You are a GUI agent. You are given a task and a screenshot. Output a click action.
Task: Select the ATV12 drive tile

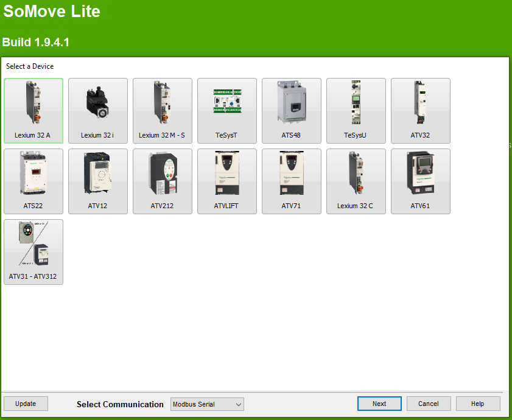pyautogui.click(x=98, y=181)
